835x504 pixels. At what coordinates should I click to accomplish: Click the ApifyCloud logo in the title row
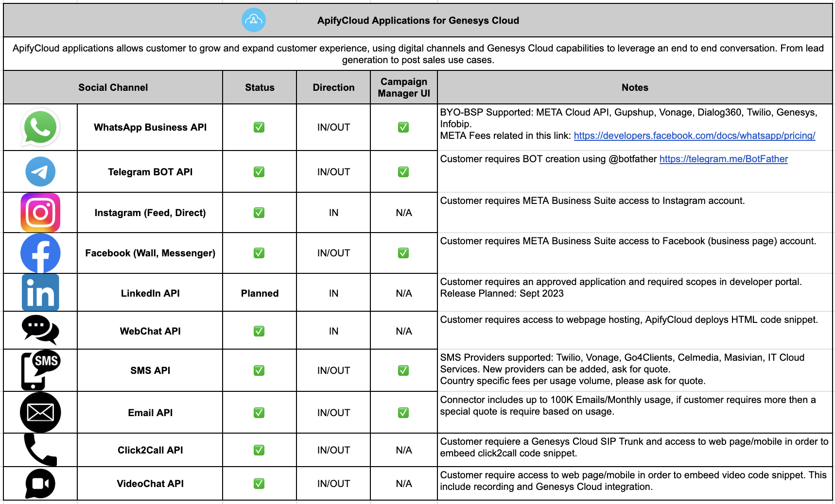(x=254, y=20)
